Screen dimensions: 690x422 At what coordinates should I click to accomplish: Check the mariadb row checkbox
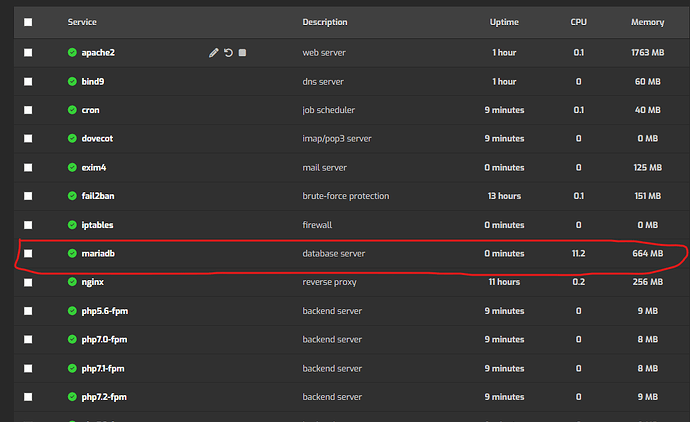coord(28,253)
